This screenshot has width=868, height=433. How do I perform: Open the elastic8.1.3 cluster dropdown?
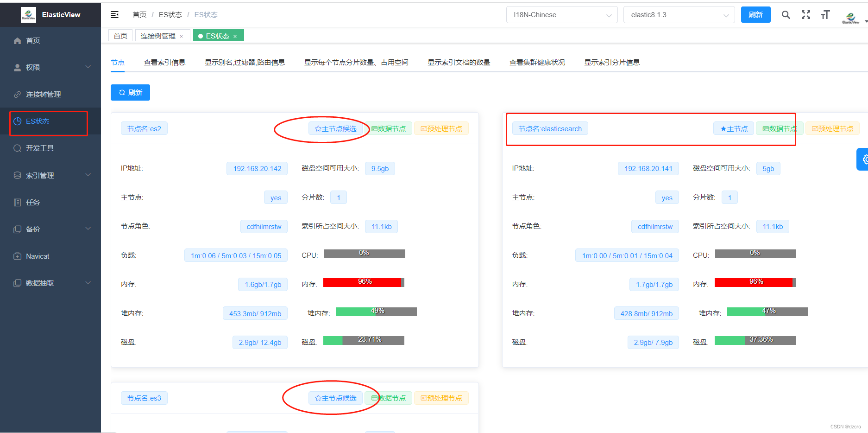click(x=679, y=14)
